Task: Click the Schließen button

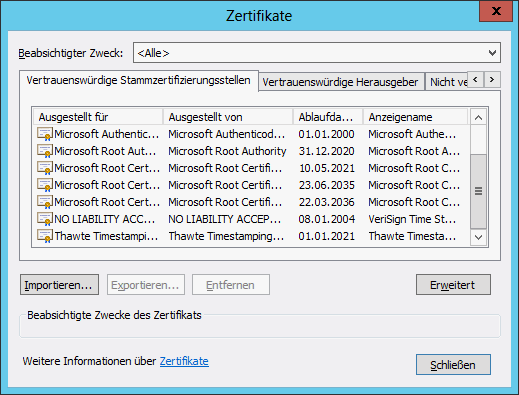Action: (453, 364)
